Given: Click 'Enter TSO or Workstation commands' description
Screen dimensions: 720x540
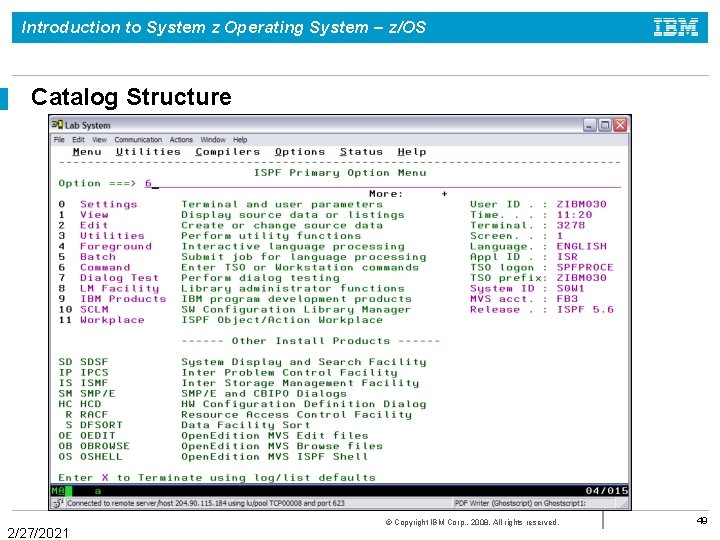Looking at the screenshot, I should point(300,268).
